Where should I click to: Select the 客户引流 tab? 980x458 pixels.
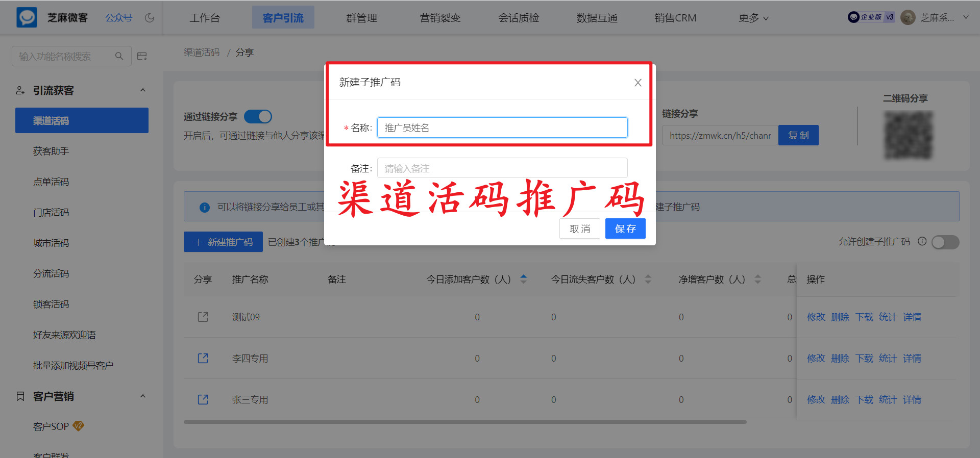283,18
